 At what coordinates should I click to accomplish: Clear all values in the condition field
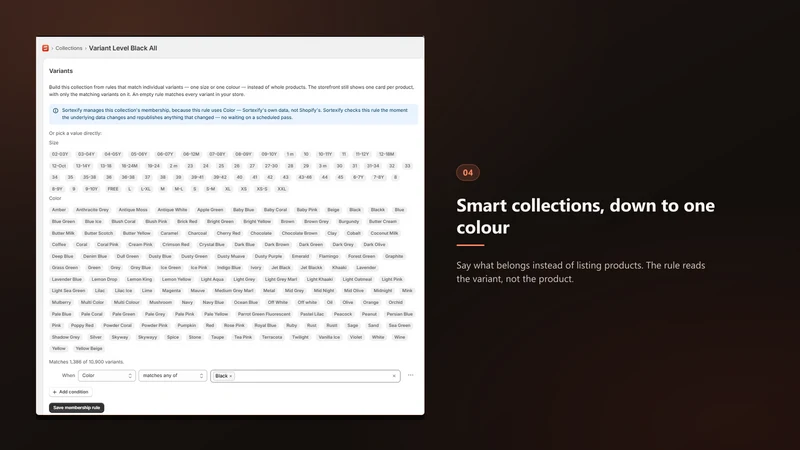point(394,376)
